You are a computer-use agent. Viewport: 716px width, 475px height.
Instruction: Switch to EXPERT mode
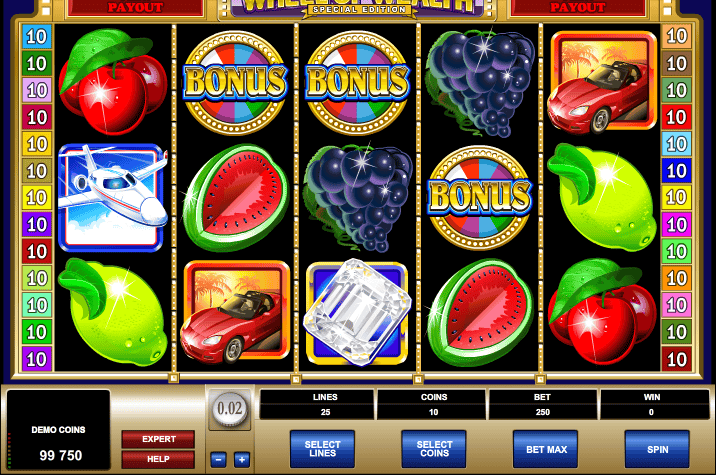coord(158,439)
